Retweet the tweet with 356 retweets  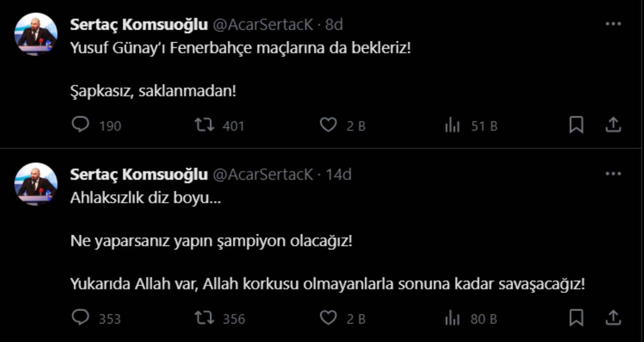[204, 318]
